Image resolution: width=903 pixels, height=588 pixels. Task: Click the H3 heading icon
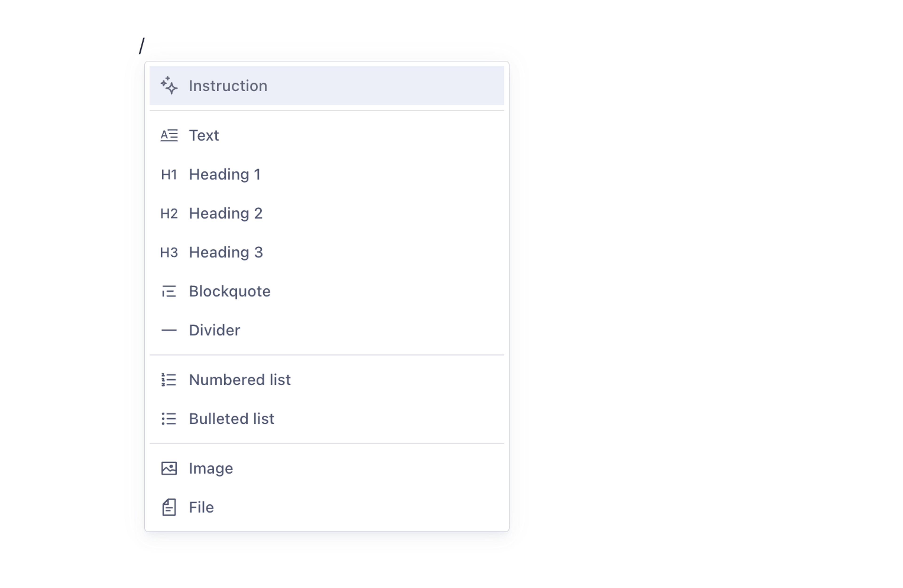pos(169,253)
